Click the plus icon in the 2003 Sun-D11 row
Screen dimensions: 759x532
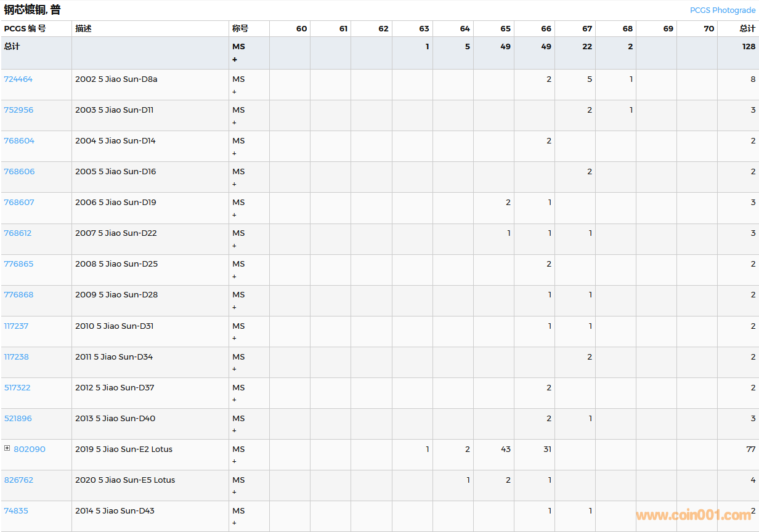pyautogui.click(x=234, y=123)
